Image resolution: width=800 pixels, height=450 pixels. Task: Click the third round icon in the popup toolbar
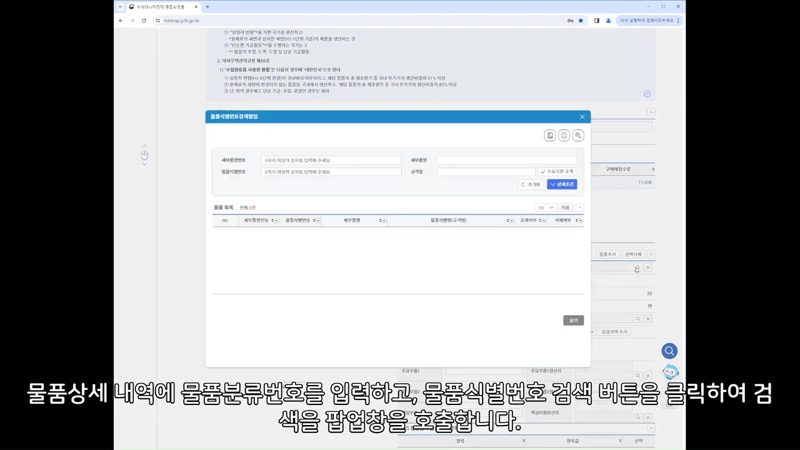[578, 135]
